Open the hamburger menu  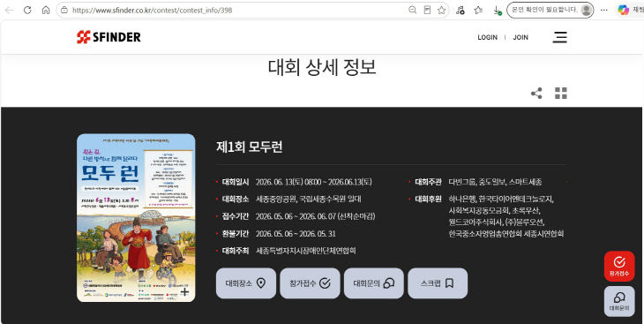pyautogui.click(x=559, y=37)
